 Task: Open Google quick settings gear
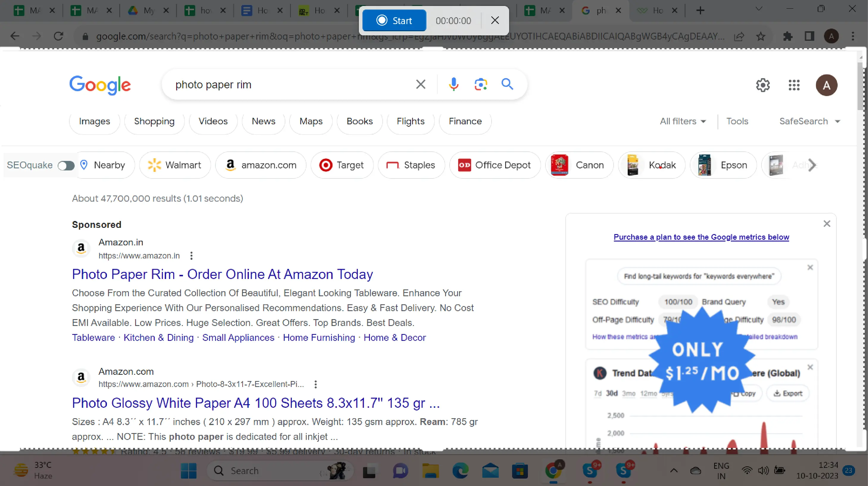pos(763,85)
